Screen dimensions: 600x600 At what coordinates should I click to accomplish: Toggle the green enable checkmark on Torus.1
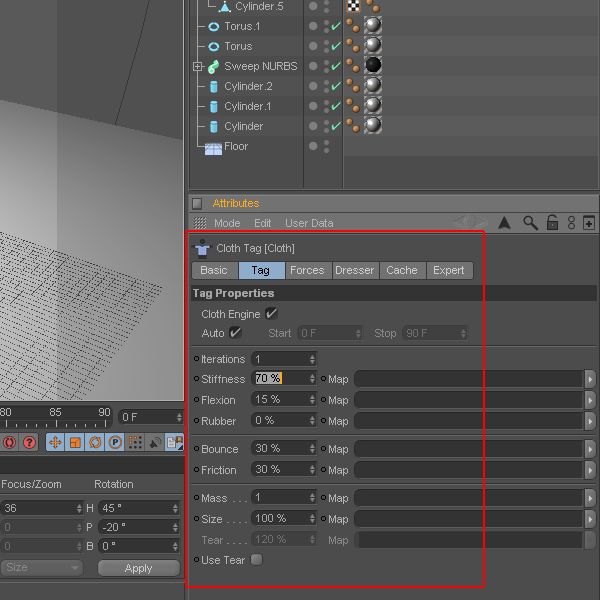click(336, 26)
